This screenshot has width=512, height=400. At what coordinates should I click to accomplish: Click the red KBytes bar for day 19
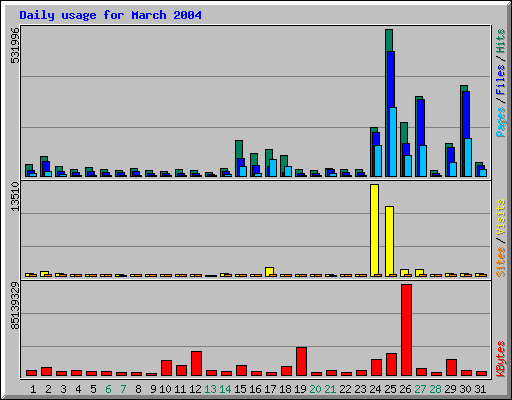(301, 361)
